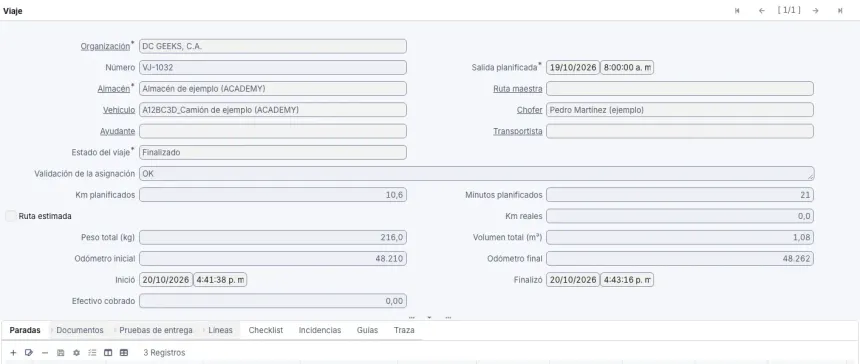Viewport: 860px width, 364px height.
Task: Go to the next record arrow
Action: (816, 10)
